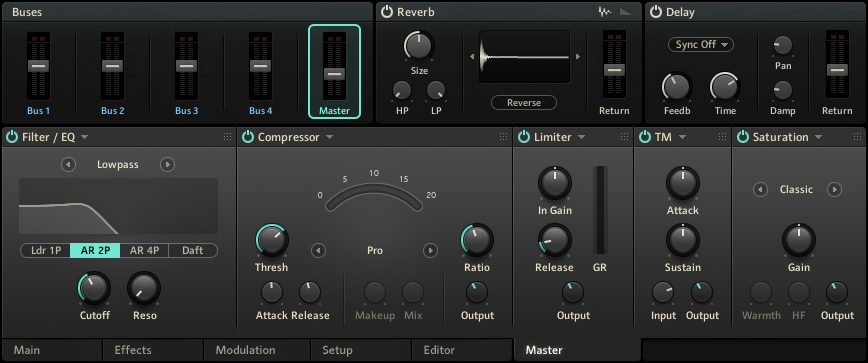Click Limiter module drag handle dots
868x363 pixels.
[x=624, y=137]
